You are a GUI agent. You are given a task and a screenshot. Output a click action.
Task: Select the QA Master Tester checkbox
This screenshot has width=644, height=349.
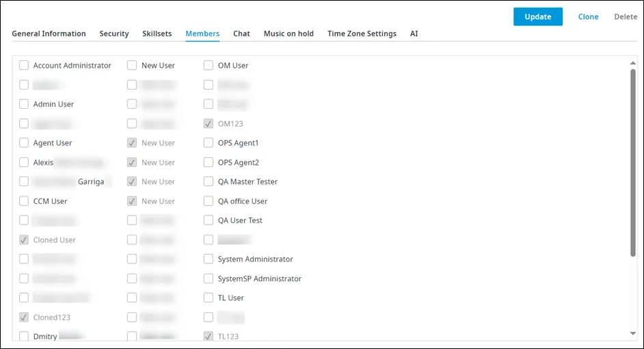pos(209,181)
